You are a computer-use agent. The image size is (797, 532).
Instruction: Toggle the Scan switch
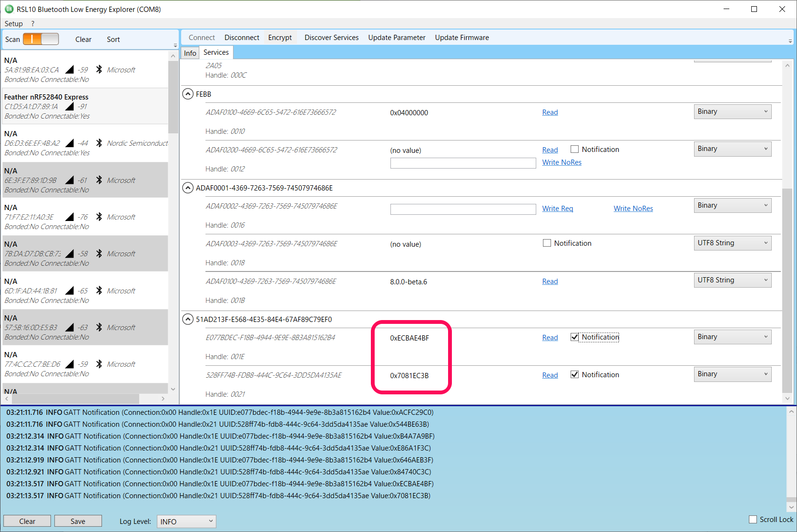tap(41, 39)
